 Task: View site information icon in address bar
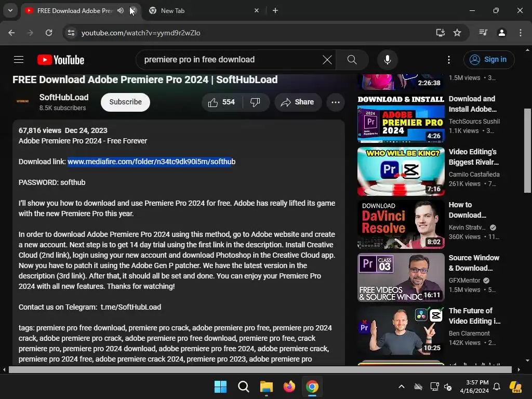click(71, 33)
